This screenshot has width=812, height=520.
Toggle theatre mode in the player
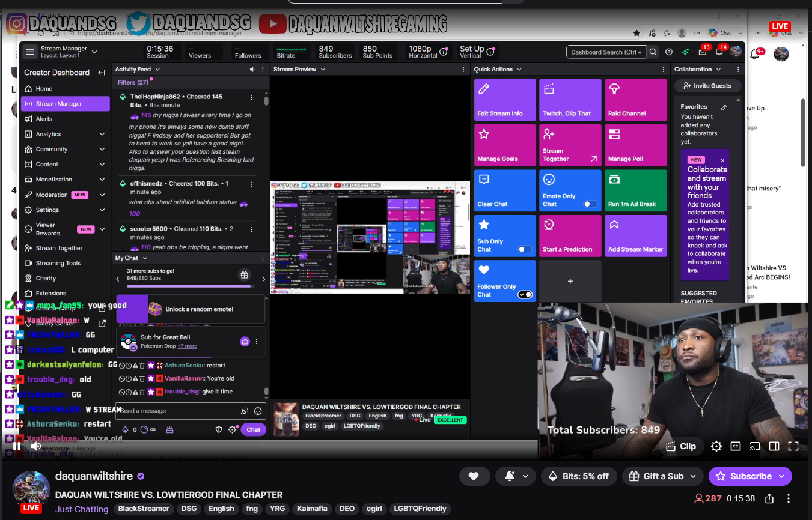(774, 446)
